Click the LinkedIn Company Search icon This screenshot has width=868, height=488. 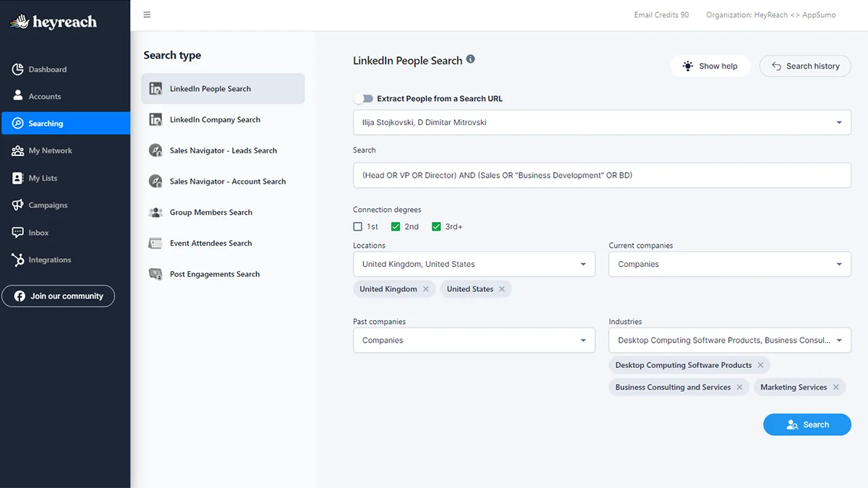pos(156,120)
